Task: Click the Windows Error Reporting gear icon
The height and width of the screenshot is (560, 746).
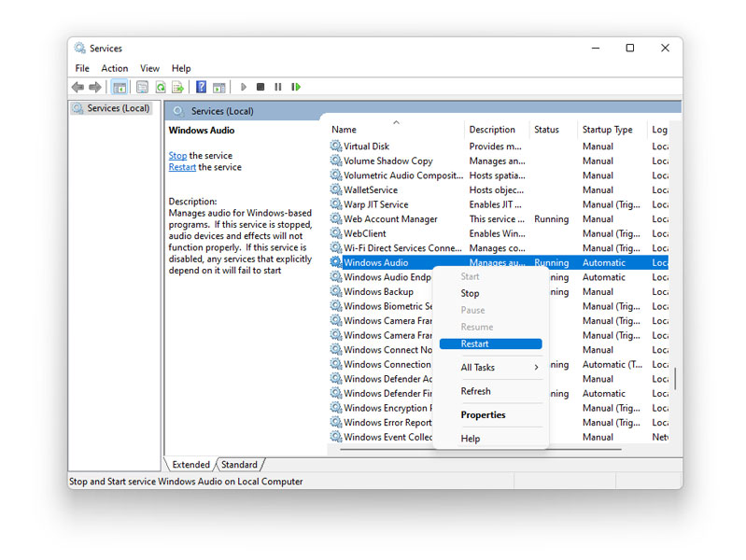Action: 336,422
